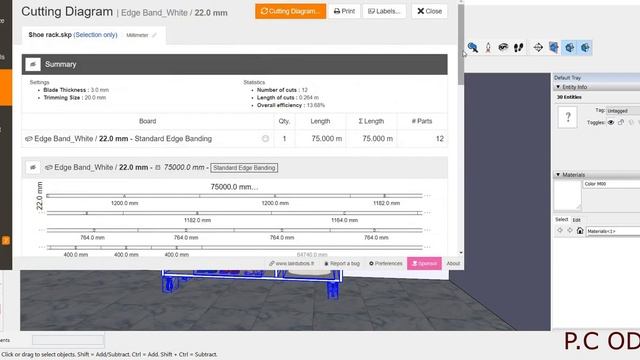Click the 75000.0 mm... diagram title
The width and height of the screenshot is (640, 360).
(234, 187)
